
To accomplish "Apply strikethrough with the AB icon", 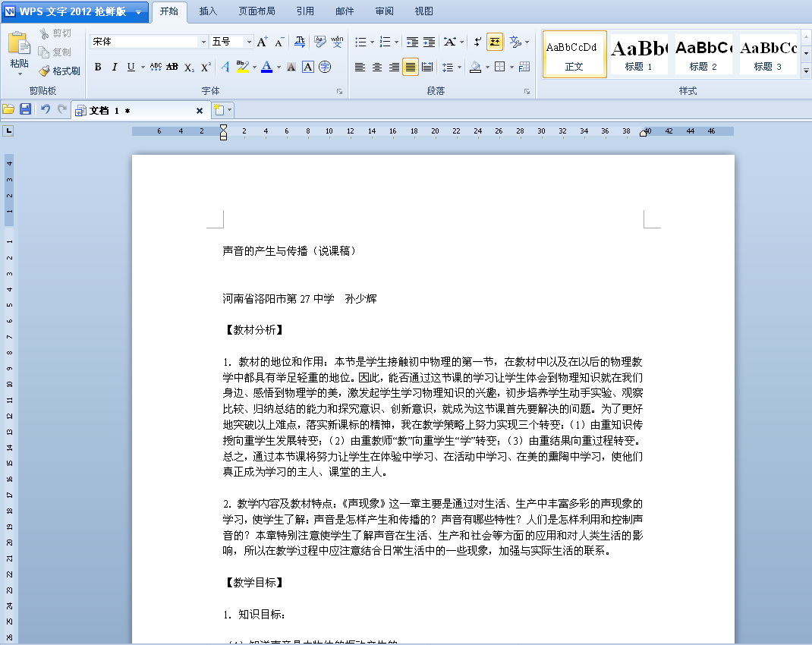I will 172,67.
